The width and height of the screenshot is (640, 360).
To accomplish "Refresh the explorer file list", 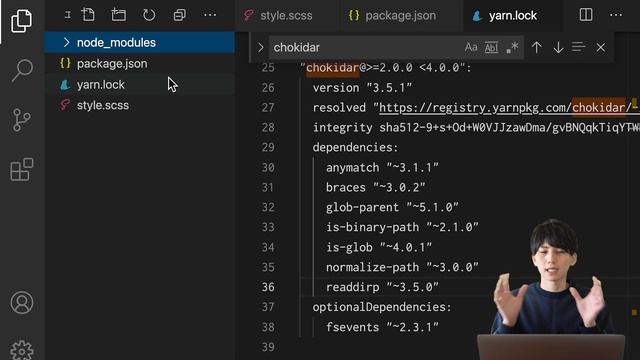I will 149,15.
